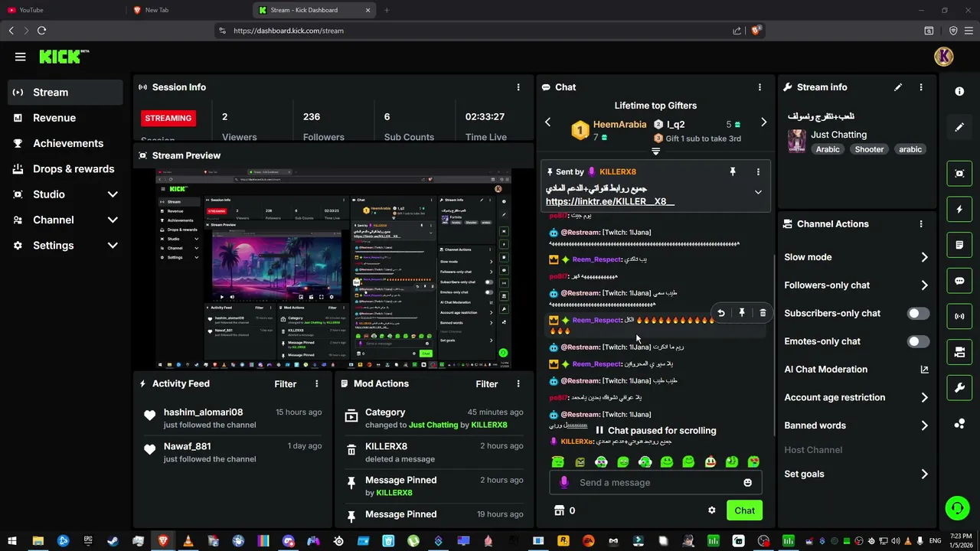Viewport: 980px width, 551px height.
Task: Click the chat bubble icon in right toolbar
Action: [959, 281]
